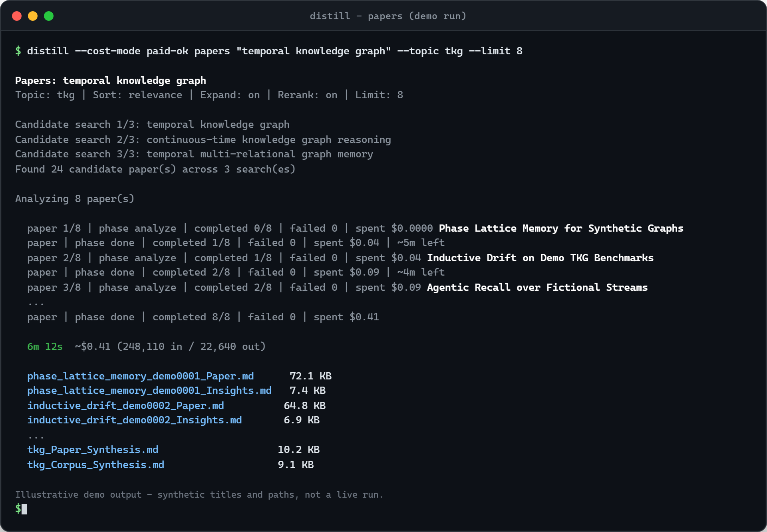Viewport: 767px width, 532px height.
Task: Open tkg_Paper_Synthesis.md file link
Action: [x=93, y=450]
